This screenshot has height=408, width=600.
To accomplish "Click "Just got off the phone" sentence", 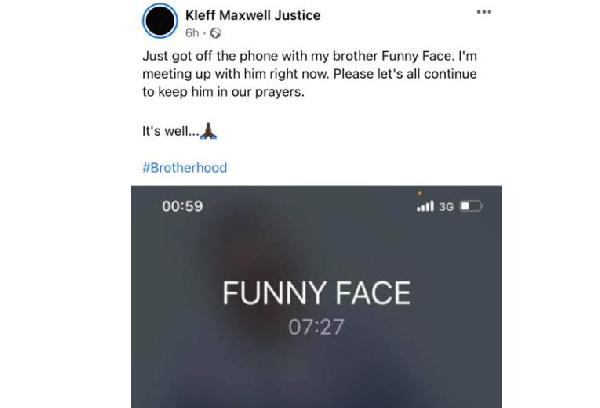I will 210,56.
